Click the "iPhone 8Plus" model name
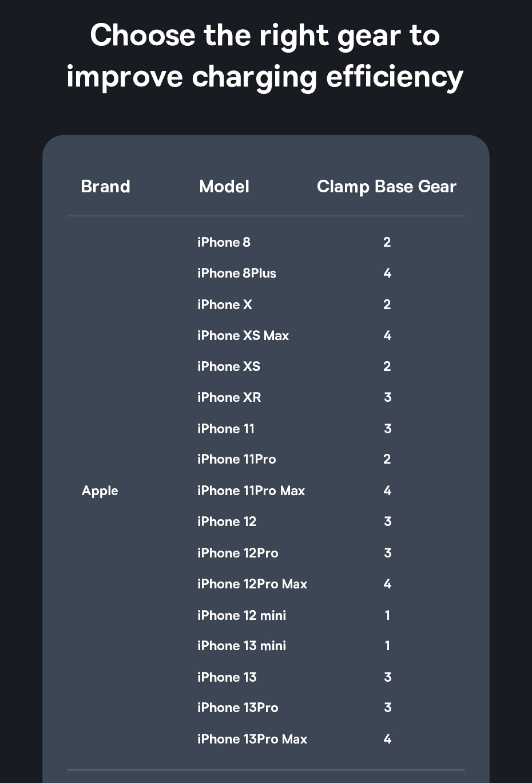532x783 pixels. (236, 273)
